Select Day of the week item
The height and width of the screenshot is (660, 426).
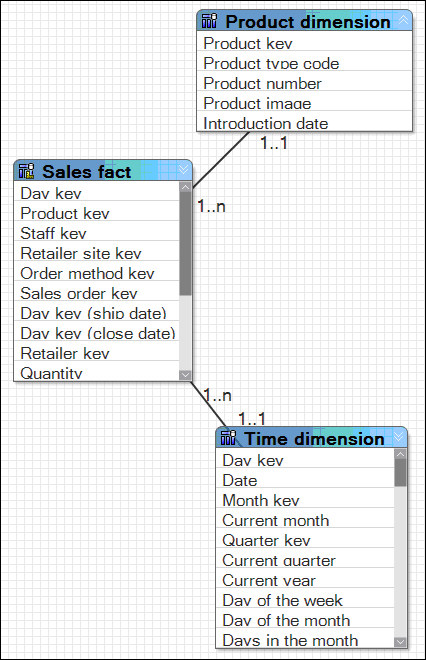tap(305, 600)
